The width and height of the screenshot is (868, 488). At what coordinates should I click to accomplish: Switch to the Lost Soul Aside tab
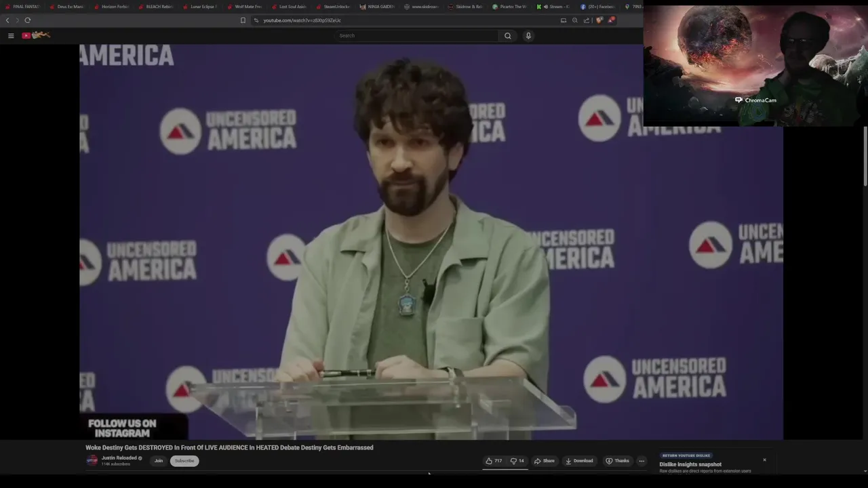(290, 7)
